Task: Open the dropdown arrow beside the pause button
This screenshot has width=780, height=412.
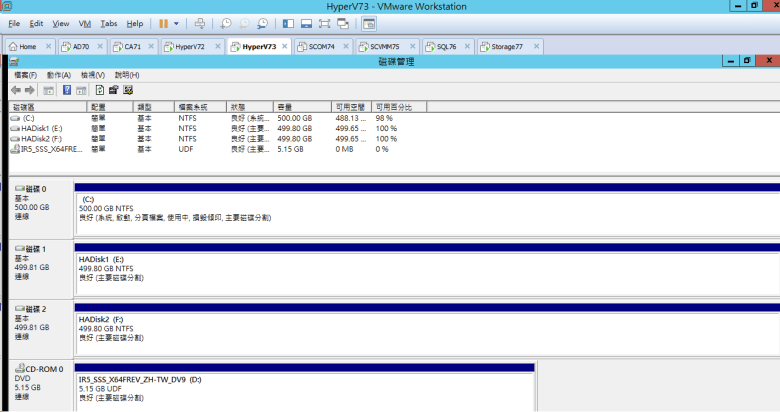Action: [x=177, y=23]
